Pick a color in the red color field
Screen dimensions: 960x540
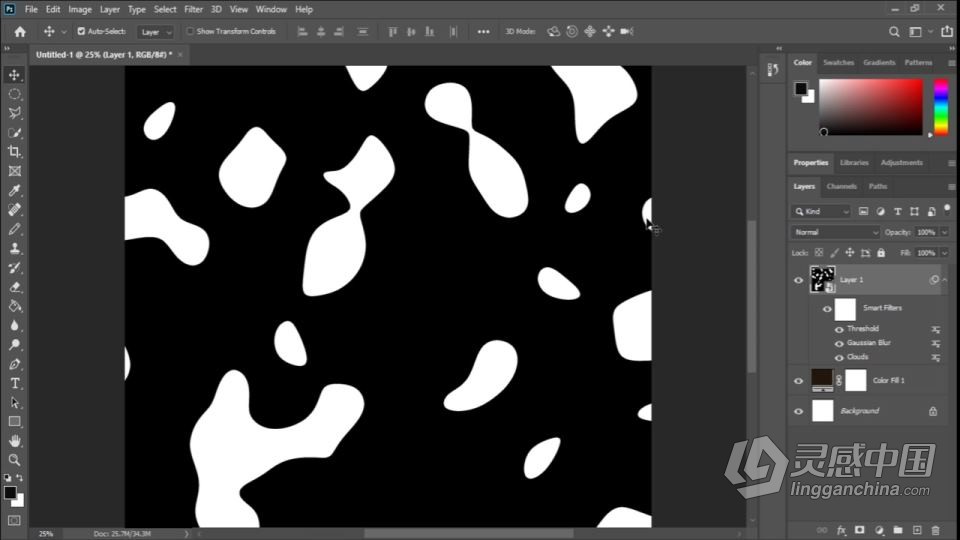click(x=871, y=107)
